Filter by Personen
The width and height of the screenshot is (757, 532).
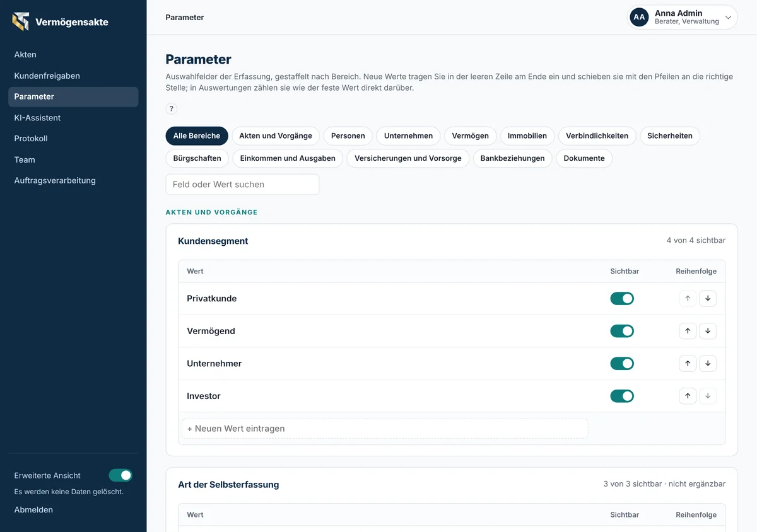(348, 136)
